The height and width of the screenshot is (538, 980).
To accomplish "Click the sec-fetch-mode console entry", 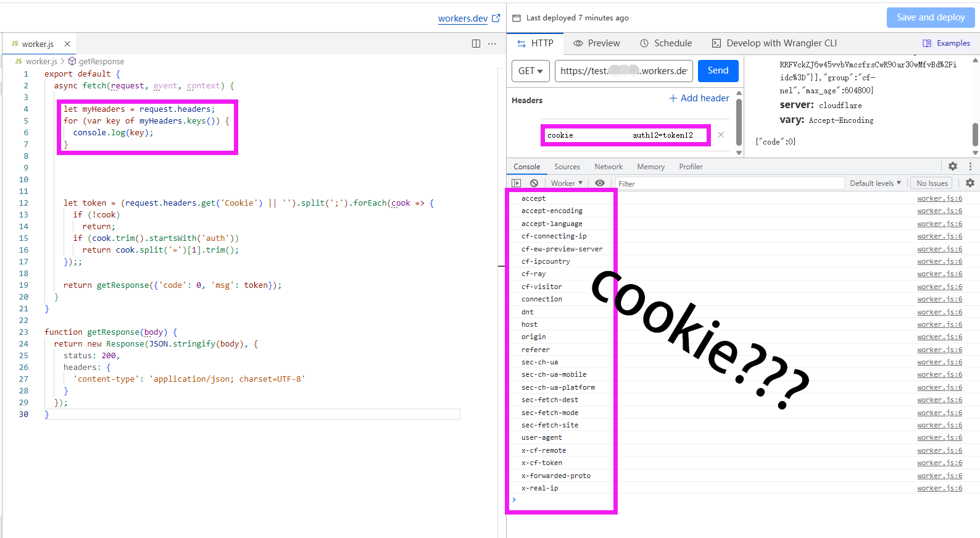I will point(550,413).
